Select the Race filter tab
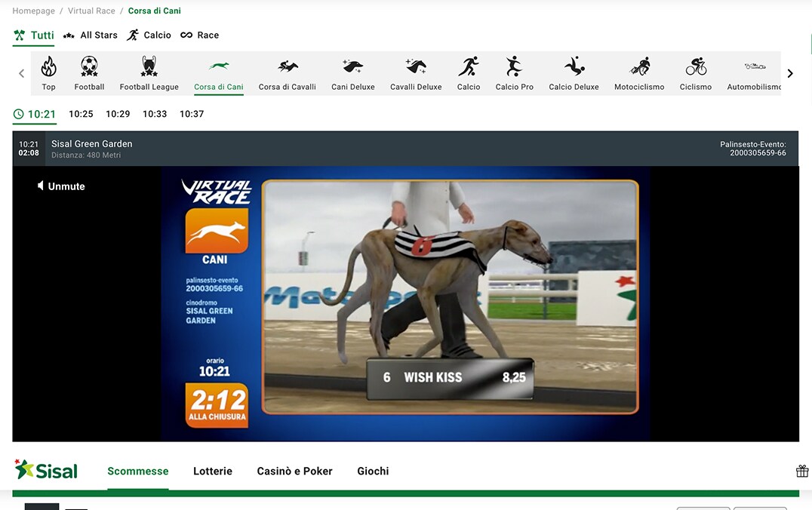 (199, 35)
